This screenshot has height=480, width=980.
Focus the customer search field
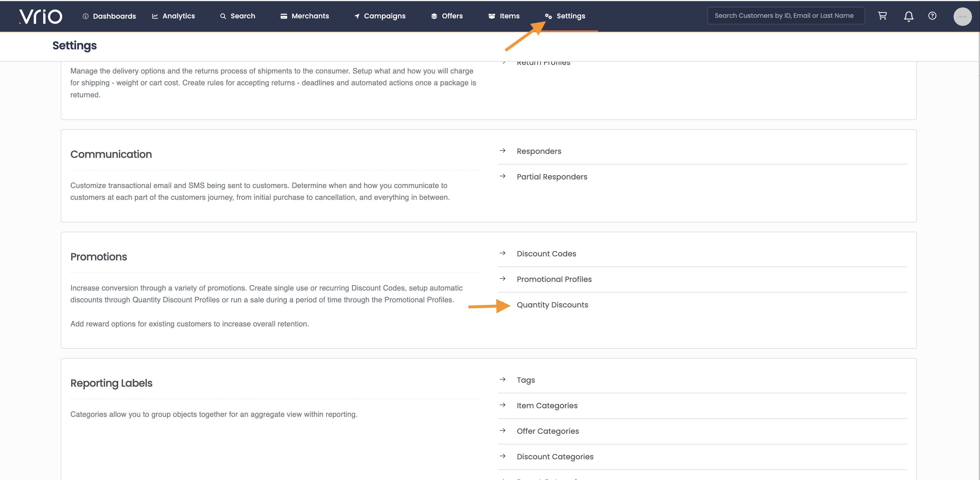pos(786,16)
